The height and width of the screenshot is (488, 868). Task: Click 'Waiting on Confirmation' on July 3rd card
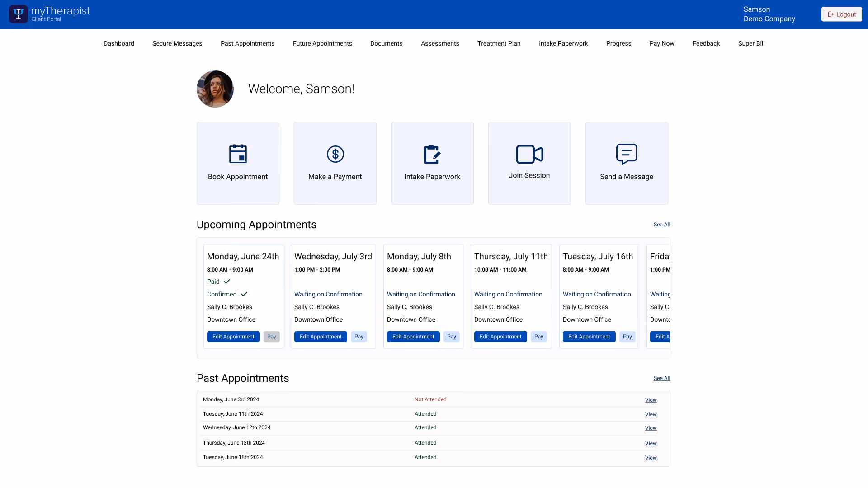coord(328,294)
